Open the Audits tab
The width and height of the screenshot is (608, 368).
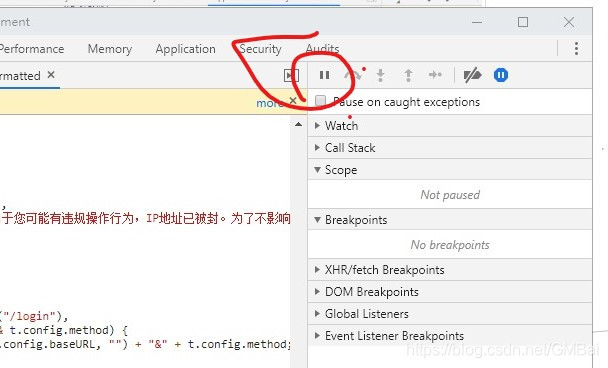pos(322,49)
